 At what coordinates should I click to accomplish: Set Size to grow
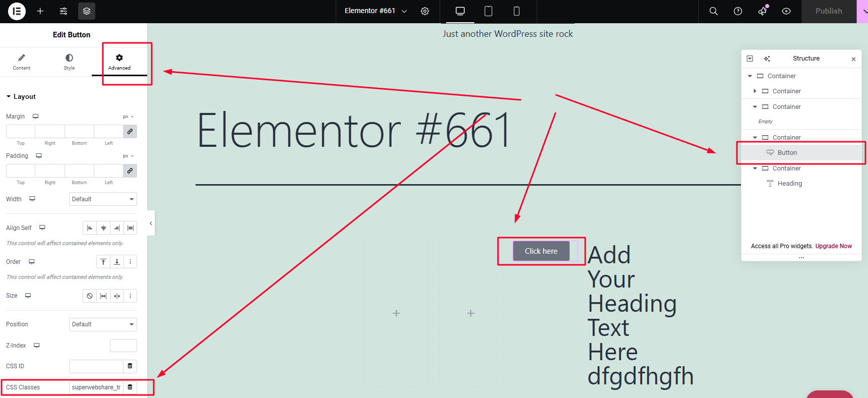coord(103,296)
